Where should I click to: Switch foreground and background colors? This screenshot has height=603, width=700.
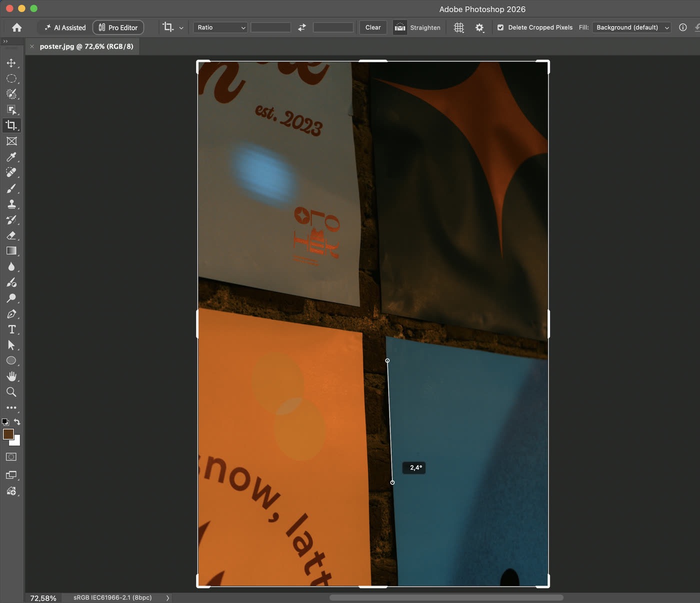(17, 422)
